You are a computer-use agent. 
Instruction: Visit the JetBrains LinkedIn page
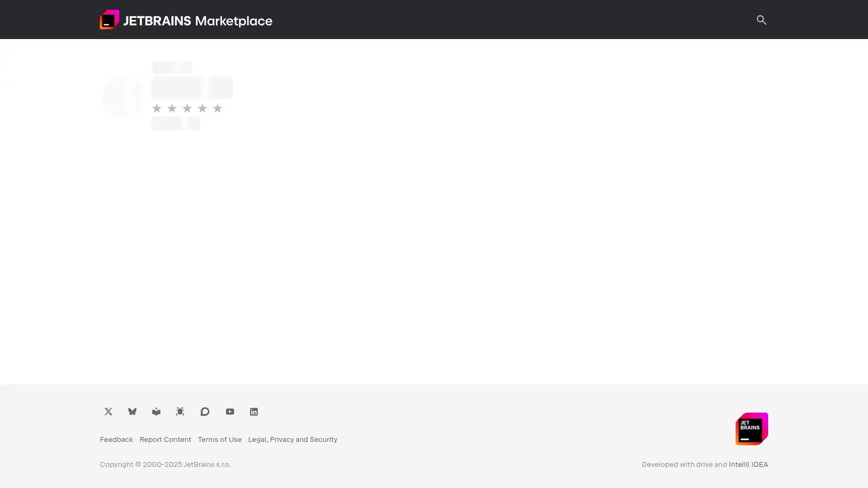(254, 412)
